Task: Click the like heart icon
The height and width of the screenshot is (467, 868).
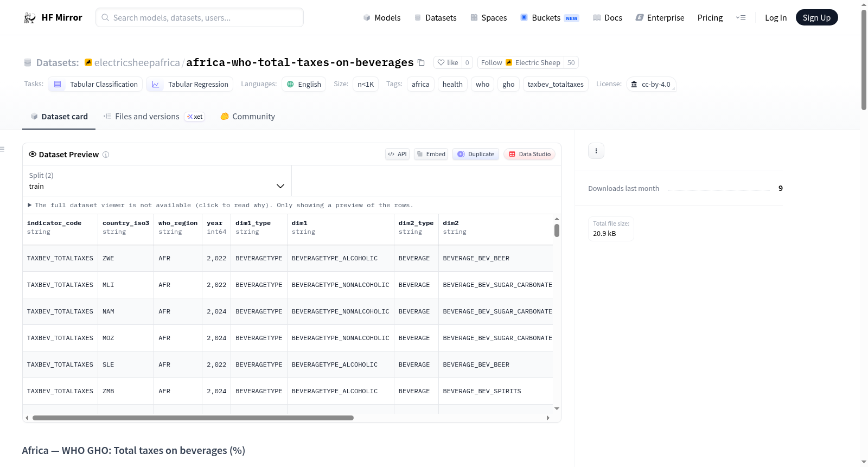Action: tap(441, 62)
